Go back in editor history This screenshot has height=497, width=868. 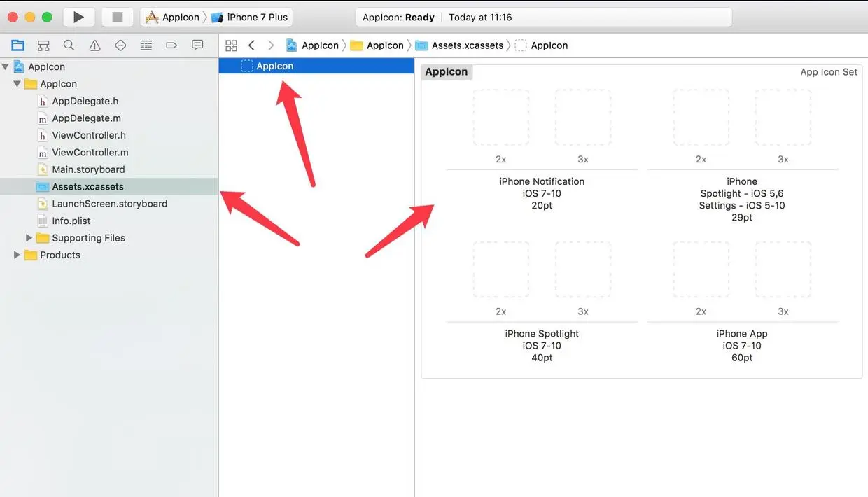coord(251,45)
